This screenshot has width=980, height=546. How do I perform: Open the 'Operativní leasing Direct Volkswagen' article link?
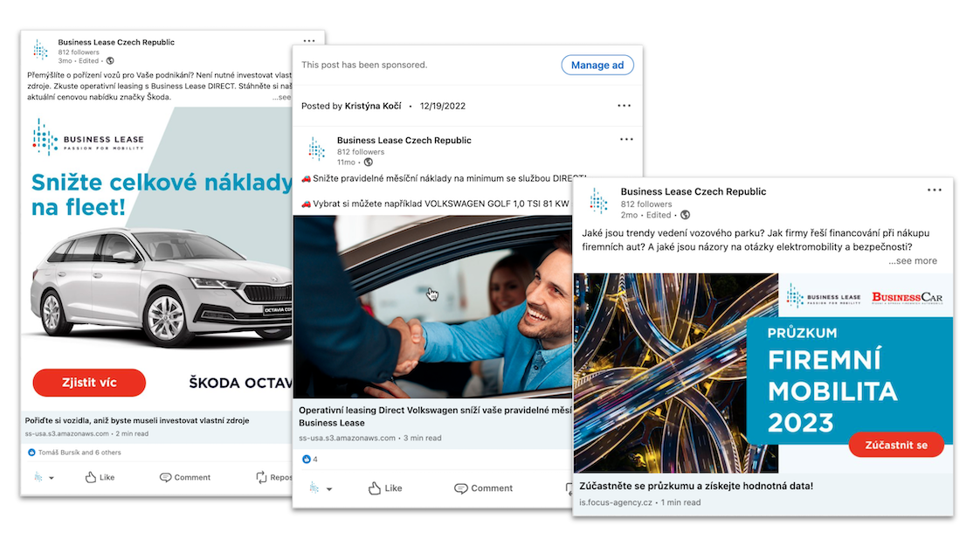435,416
